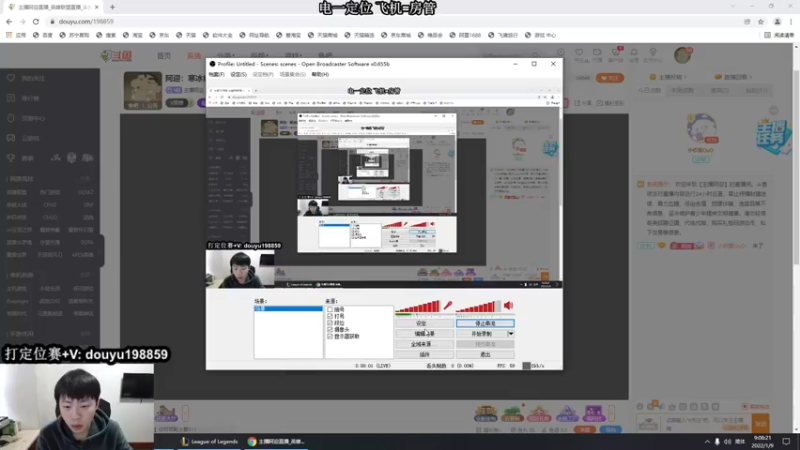Open the notification bell in the Douyu header
The image size is (800, 450).
[x=634, y=52]
